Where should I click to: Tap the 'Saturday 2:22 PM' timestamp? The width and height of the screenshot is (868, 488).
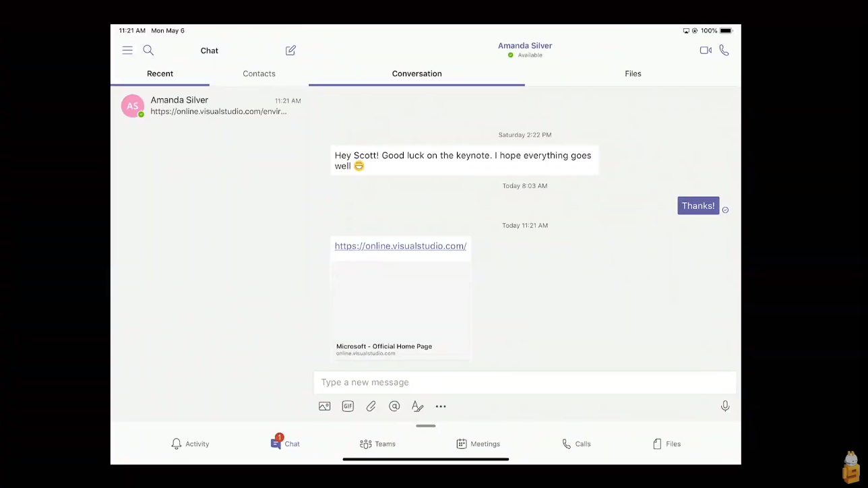coord(525,135)
